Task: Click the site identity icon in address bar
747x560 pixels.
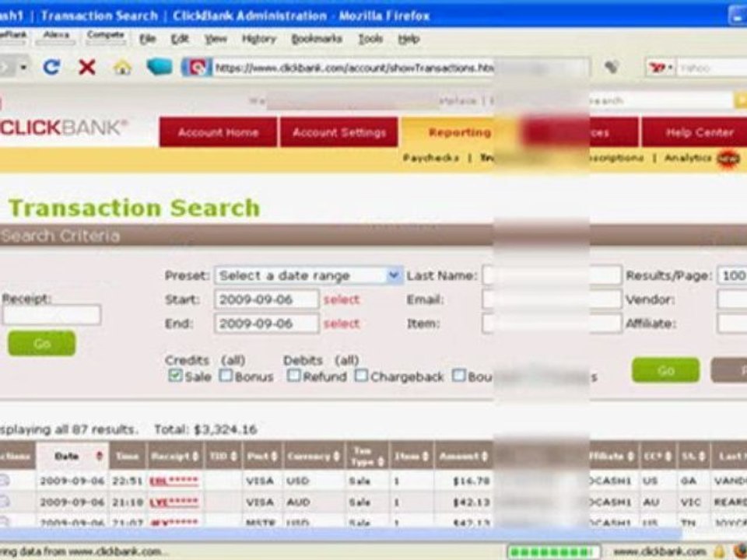Action: [196, 68]
